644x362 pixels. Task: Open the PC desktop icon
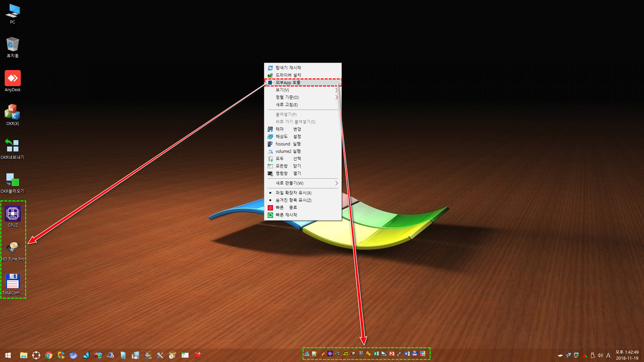pos(12,14)
